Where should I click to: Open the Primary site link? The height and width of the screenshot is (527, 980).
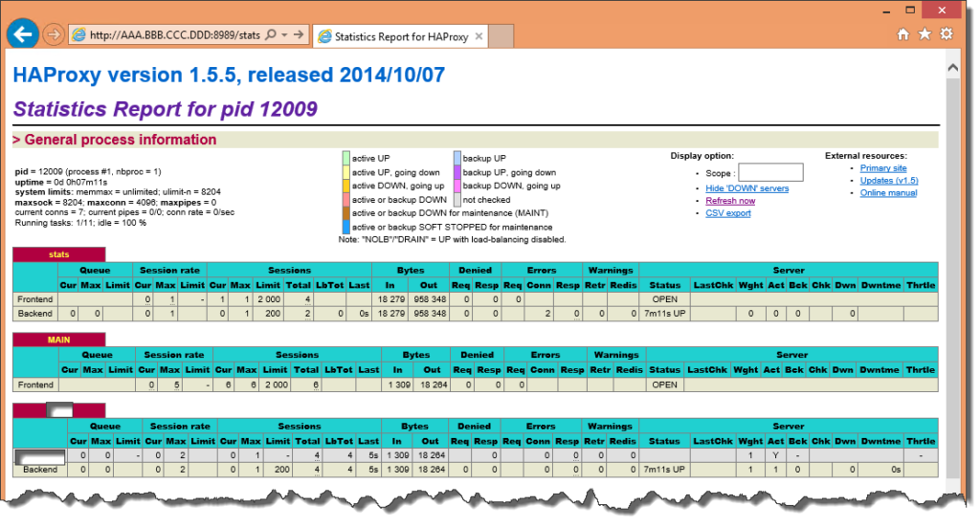[x=883, y=168]
